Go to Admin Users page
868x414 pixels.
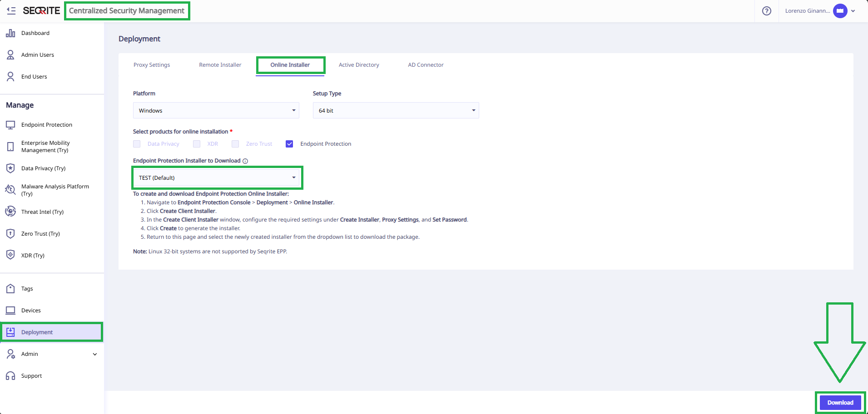38,55
